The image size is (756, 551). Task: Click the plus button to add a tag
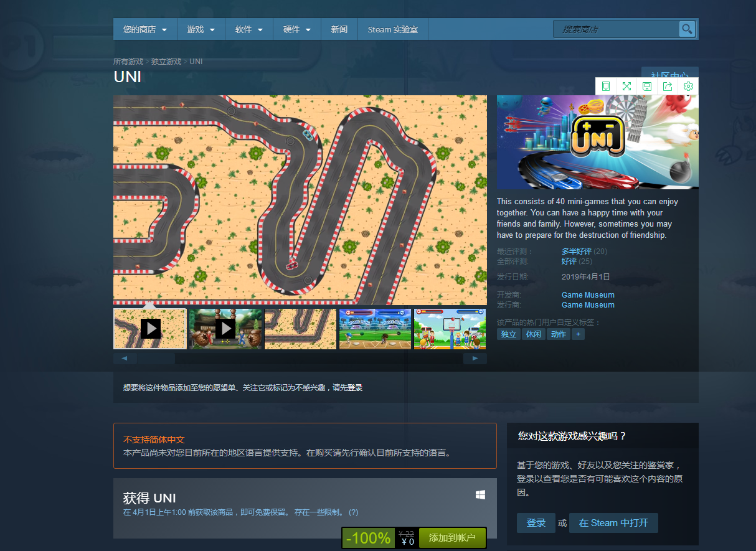click(578, 334)
